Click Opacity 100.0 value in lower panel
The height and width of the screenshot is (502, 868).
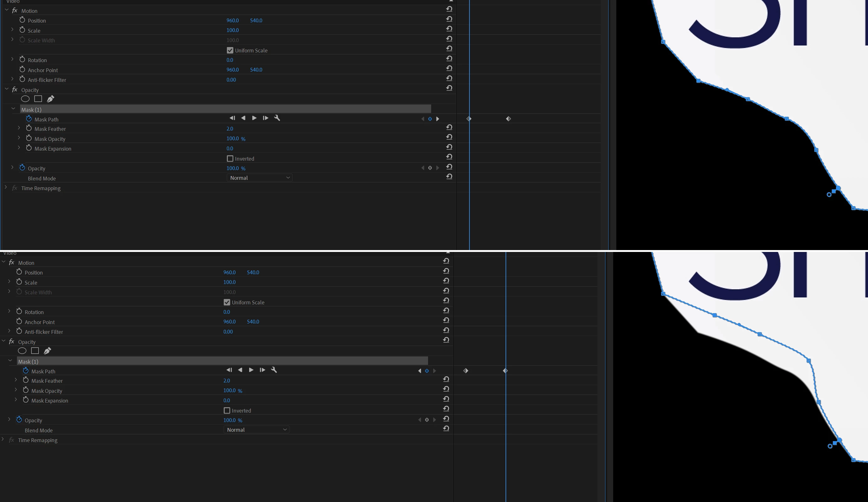click(x=229, y=420)
